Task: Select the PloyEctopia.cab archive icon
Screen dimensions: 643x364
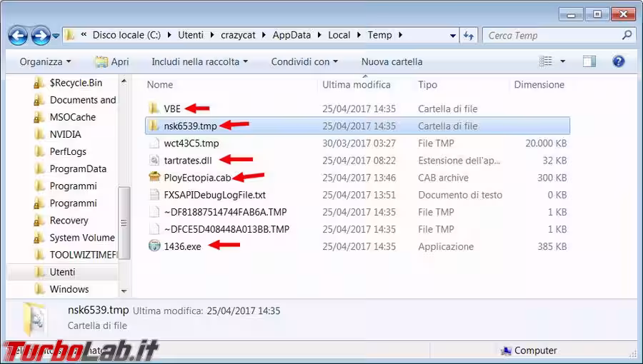Action: point(154,178)
